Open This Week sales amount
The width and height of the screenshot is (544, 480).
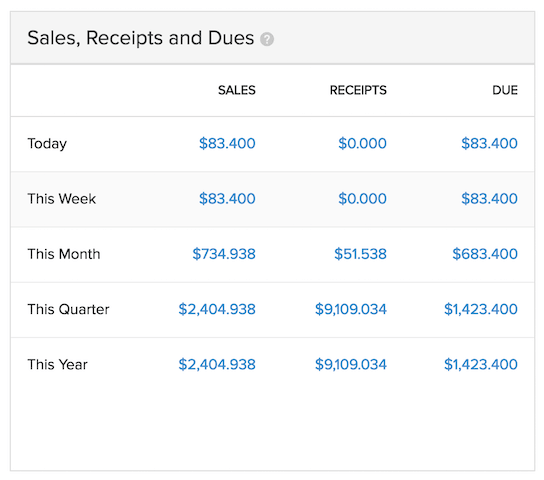(227, 199)
